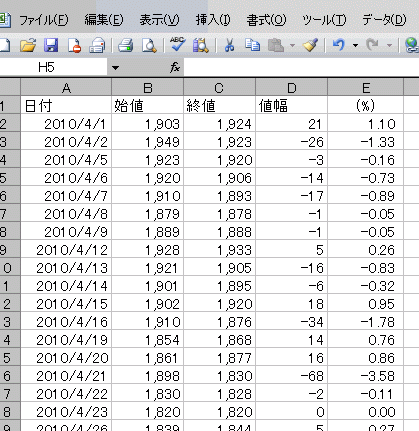Click the Print icon in toolbar
The width and height of the screenshot is (419, 431).
point(126,45)
